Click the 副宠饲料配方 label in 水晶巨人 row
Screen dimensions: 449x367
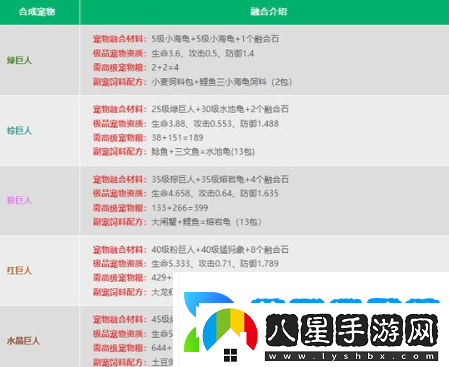point(119,362)
